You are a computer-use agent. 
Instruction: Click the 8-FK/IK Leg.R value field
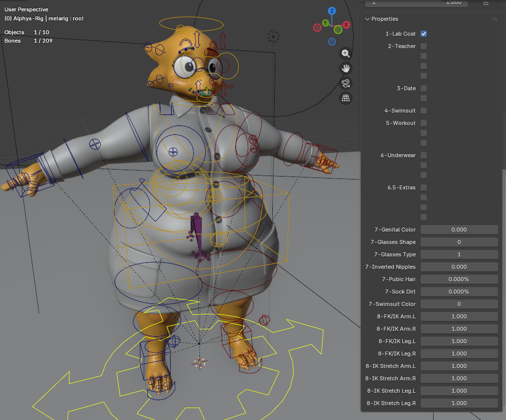pos(459,354)
